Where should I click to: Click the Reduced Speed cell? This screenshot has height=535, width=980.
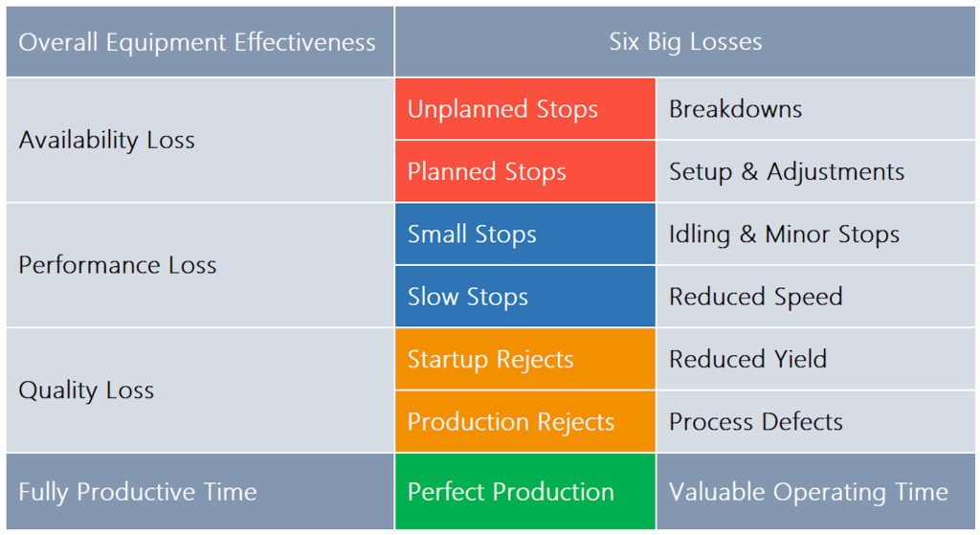click(x=815, y=297)
